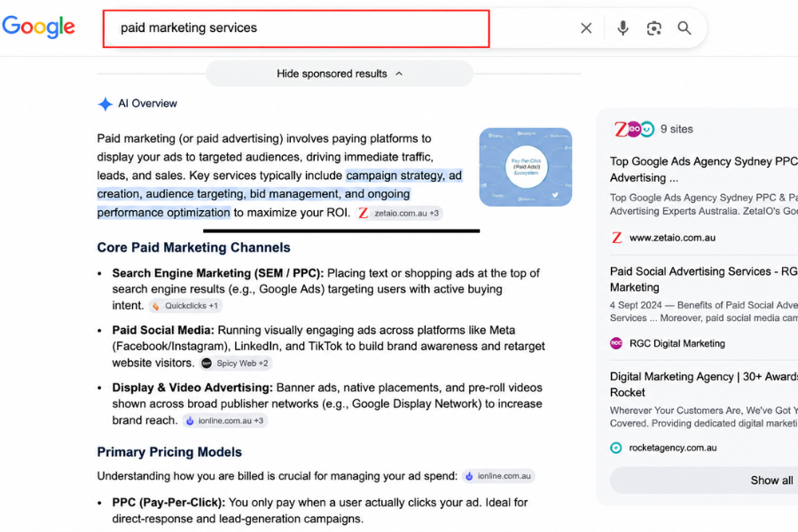Image resolution: width=798 pixels, height=532 pixels.
Task: Click the 'Search Engine Marketing (SEM / PPC):' text
Action: 218,273
